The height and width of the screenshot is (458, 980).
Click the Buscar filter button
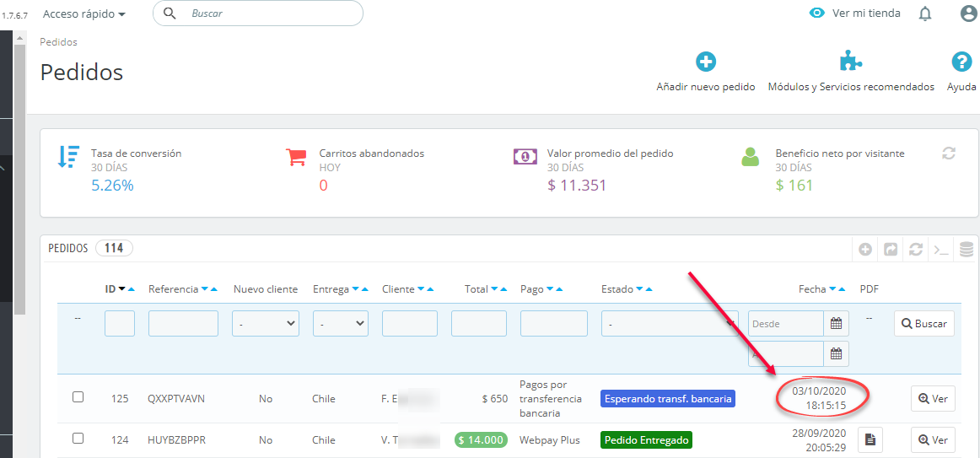(923, 324)
